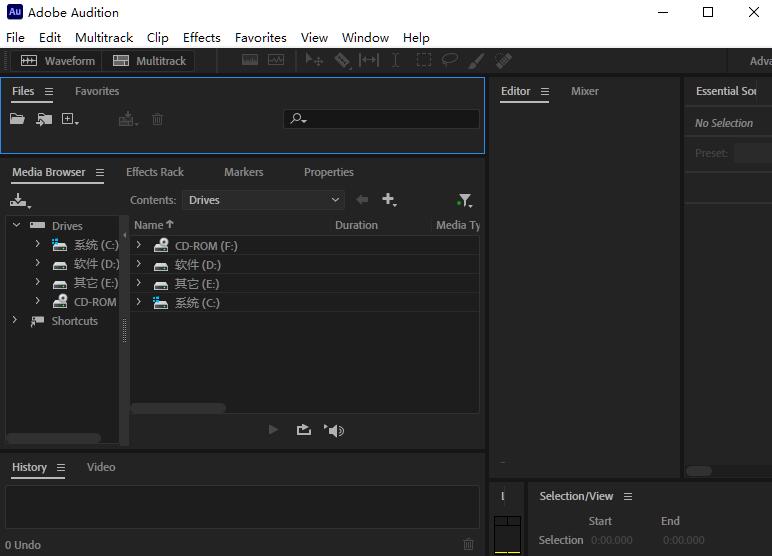Image resolution: width=772 pixels, height=556 pixels.
Task: Switch to Video tab
Action: pos(101,467)
